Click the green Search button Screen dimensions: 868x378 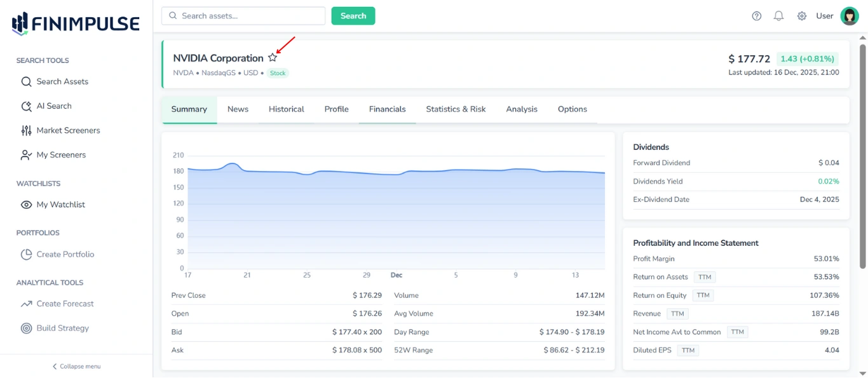tap(353, 15)
